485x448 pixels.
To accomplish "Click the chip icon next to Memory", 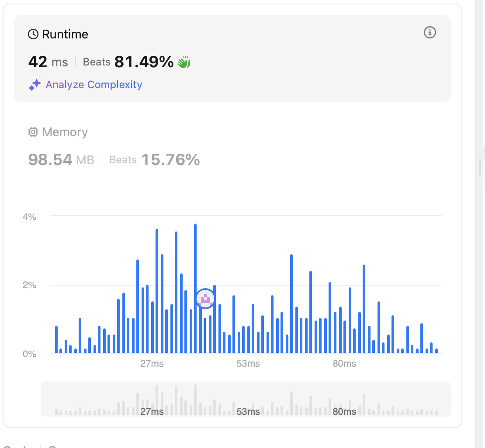I will pyautogui.click(x=33, y=132).
